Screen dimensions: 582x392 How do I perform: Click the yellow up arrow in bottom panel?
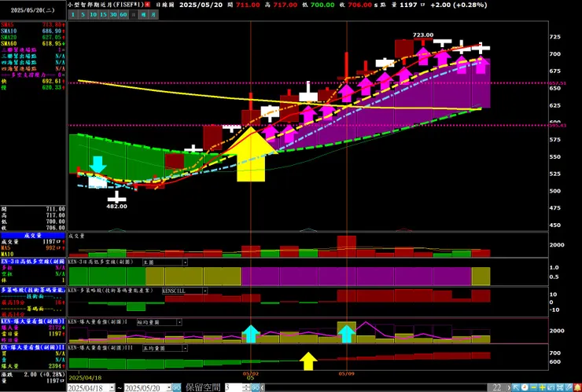point(308,361)
